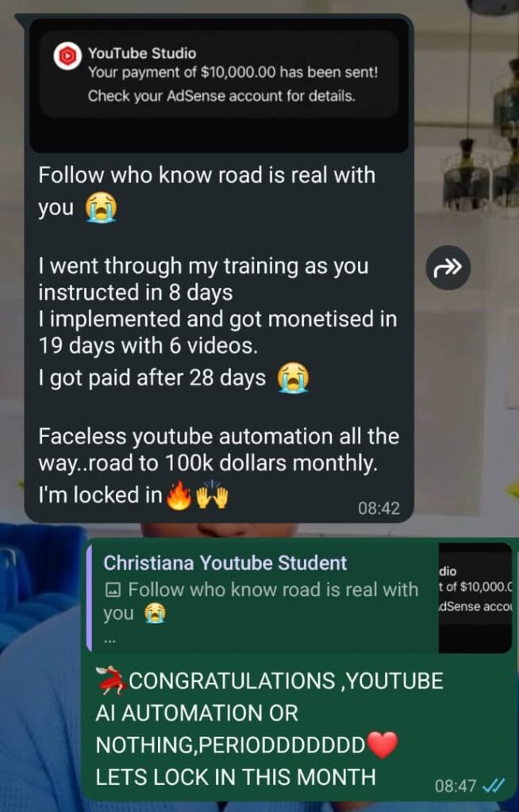Click the 08:42 message timestamp
Screen dimensions: 519x812
379,508
